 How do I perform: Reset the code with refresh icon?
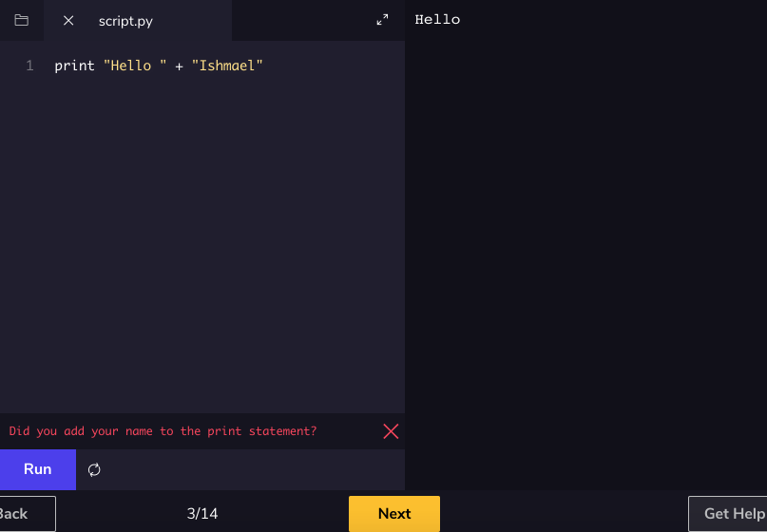pos(94,470)
